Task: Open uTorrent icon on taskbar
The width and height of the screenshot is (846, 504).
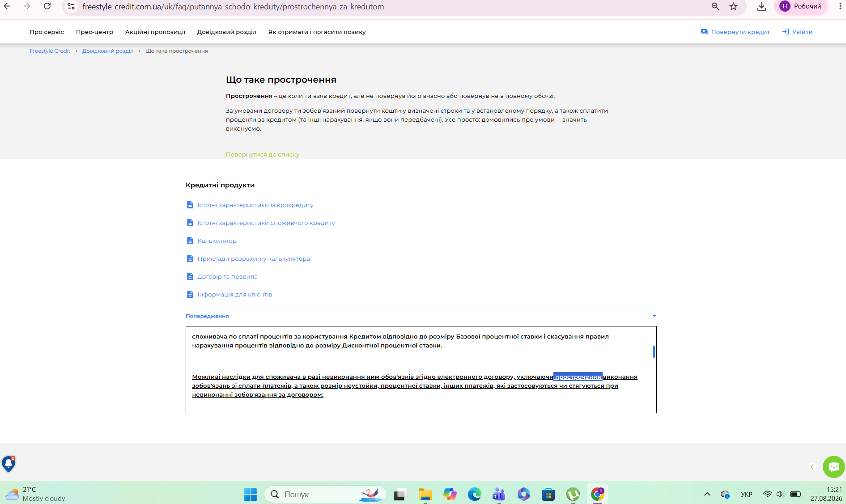Action: click(x=573, y=494)
